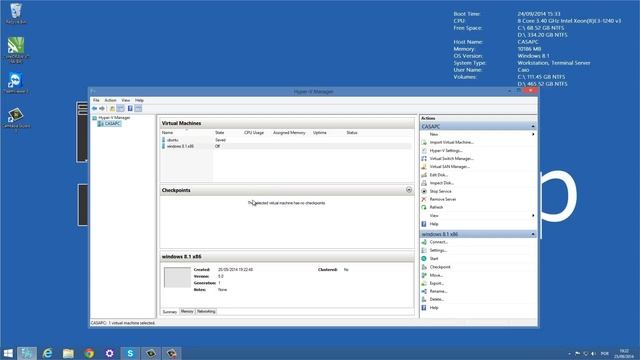The image size is (640, 360).
Task: Rename the selected virtual machine
Action: 438,291
